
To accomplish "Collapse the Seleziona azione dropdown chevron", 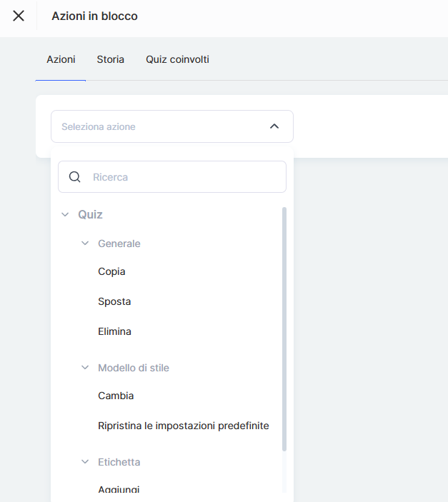I will coord(274,126).
